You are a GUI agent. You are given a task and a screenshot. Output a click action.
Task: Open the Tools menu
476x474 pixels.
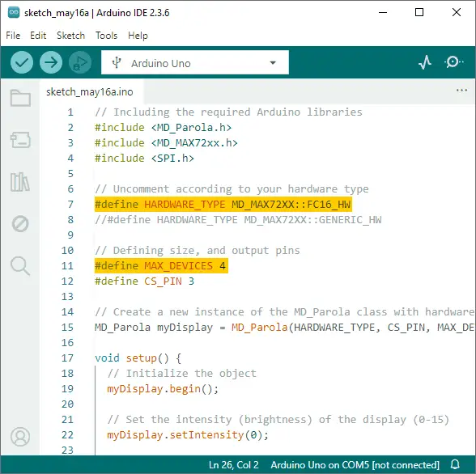pyautogui.click(x=107, y=36)
